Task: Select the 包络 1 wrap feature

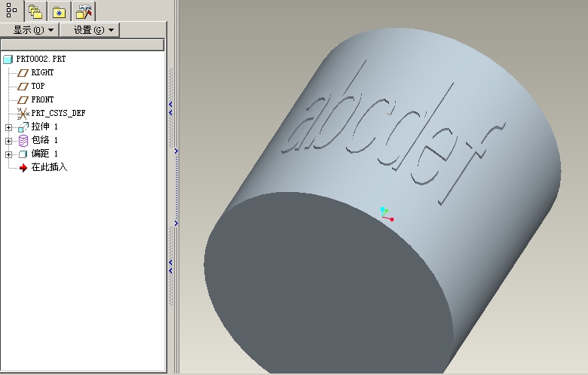Action: [x=44, y=140]
